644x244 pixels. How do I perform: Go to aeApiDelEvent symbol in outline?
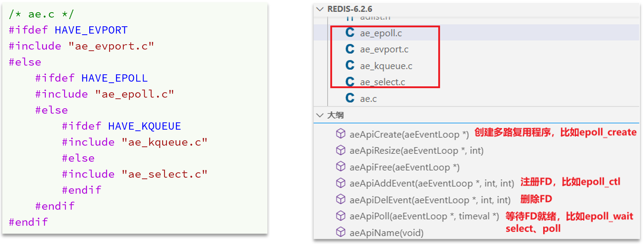pyautogui.click(x=430, y=200)
